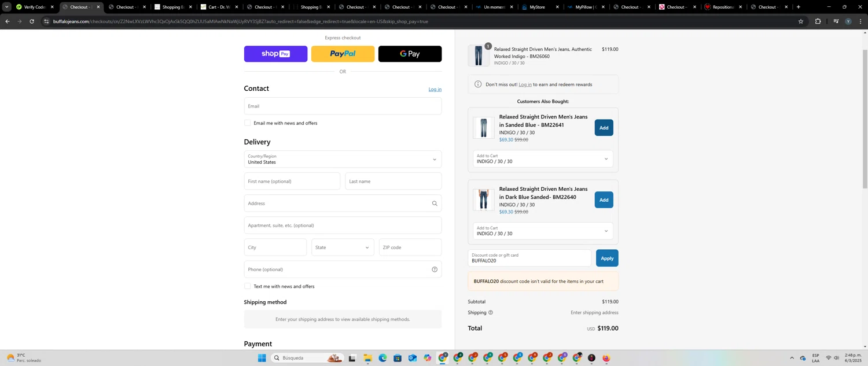The width and height of the screenshot is (868, 366).
Task: Switch to the Verify Code browser tab
Action: click(35, 7)
